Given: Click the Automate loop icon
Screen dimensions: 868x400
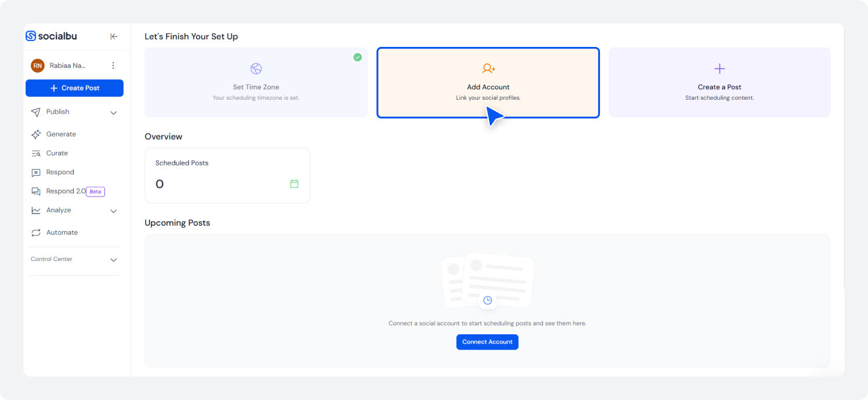Looking at the screenshot, I should [x=36, y=233].
